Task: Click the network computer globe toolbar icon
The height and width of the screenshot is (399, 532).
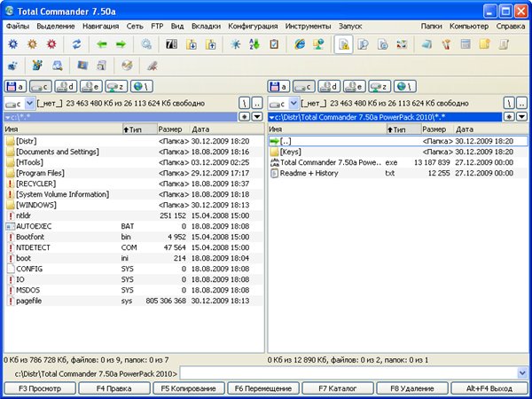Action: pos(318,44)
